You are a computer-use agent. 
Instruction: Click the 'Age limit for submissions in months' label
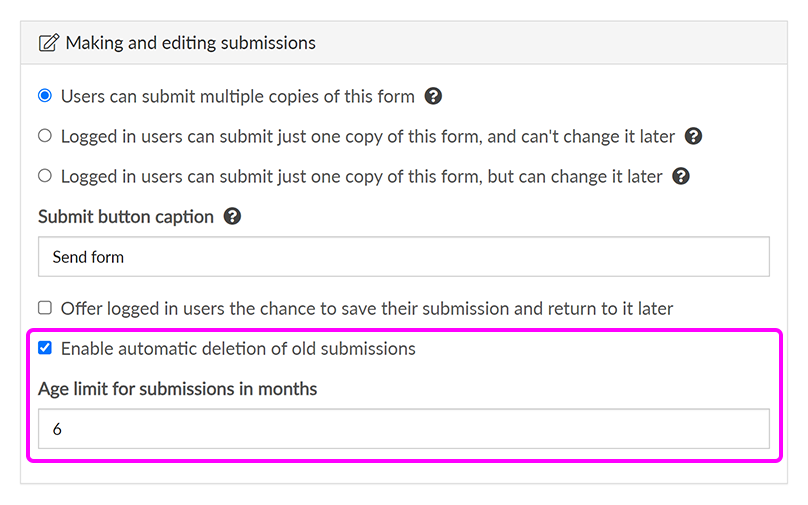(x=177, y=389)
